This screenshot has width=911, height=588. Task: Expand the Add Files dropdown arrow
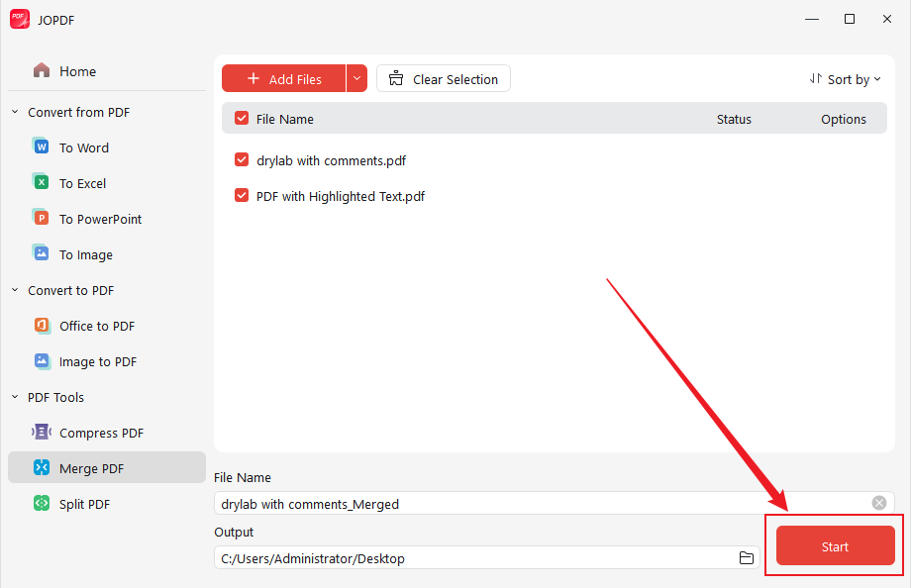click(356, 78)
